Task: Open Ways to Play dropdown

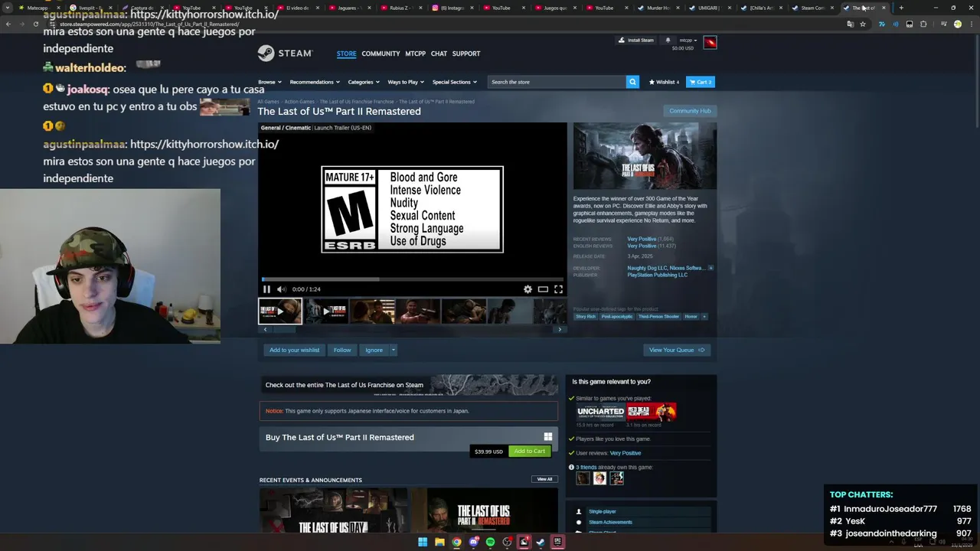Action: click(406, 82)
